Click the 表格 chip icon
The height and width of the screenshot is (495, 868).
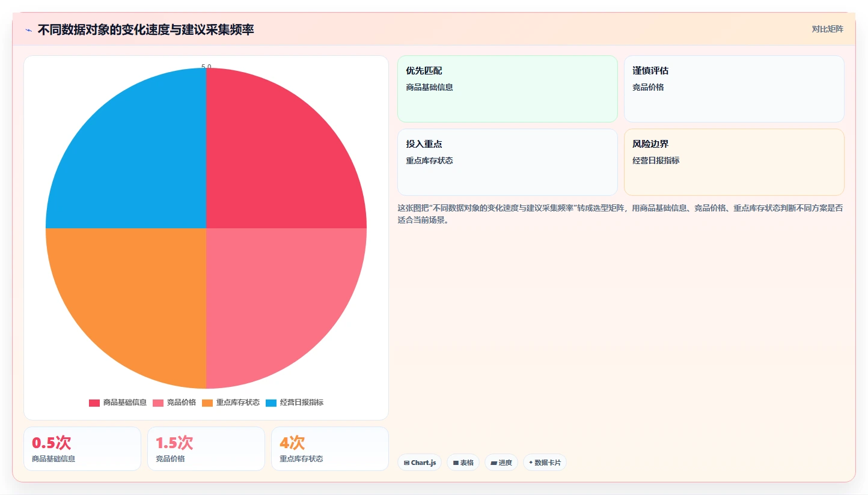(456, 463)
